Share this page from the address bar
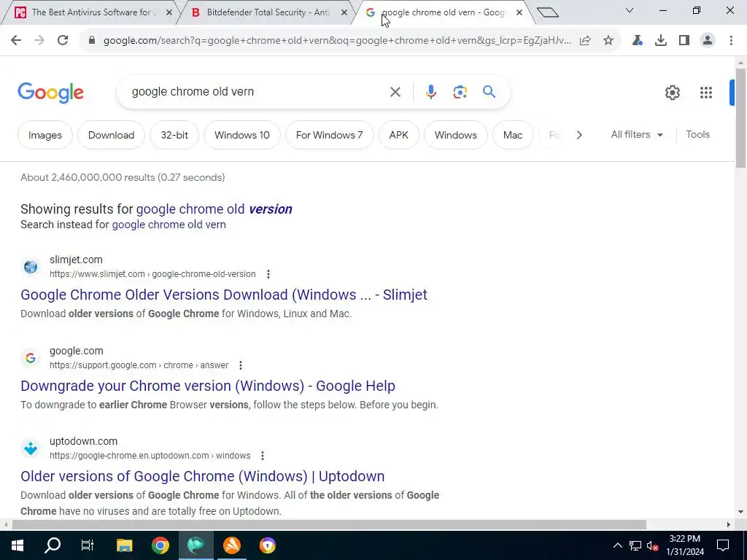The image size is (747, 560). [x=585, y=41]
